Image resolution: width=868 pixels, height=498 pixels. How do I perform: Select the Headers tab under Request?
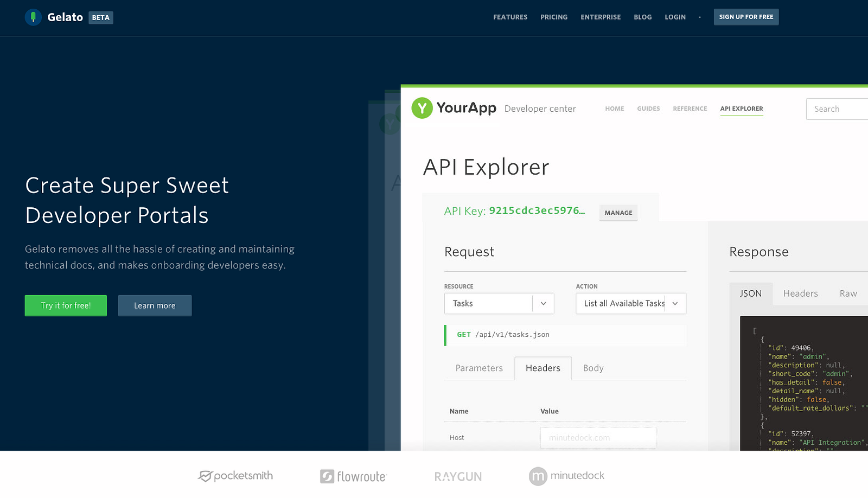coord(543,368)
